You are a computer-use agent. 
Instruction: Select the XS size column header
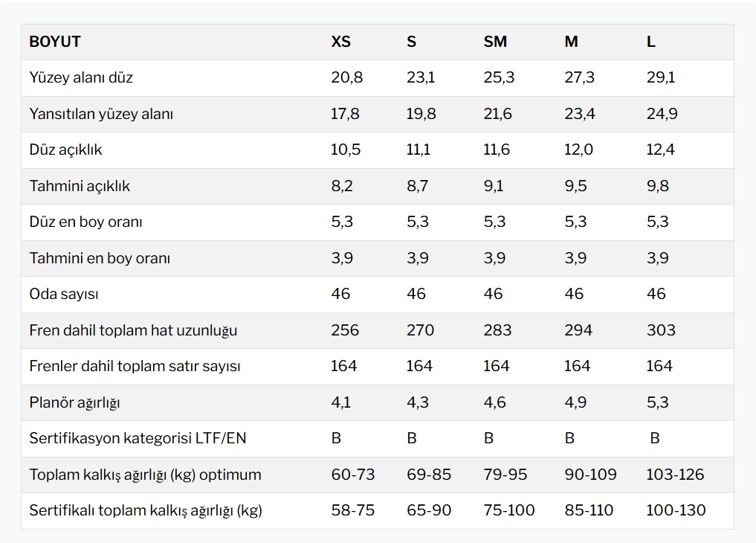pyautogui.click(x=340, y=42)
